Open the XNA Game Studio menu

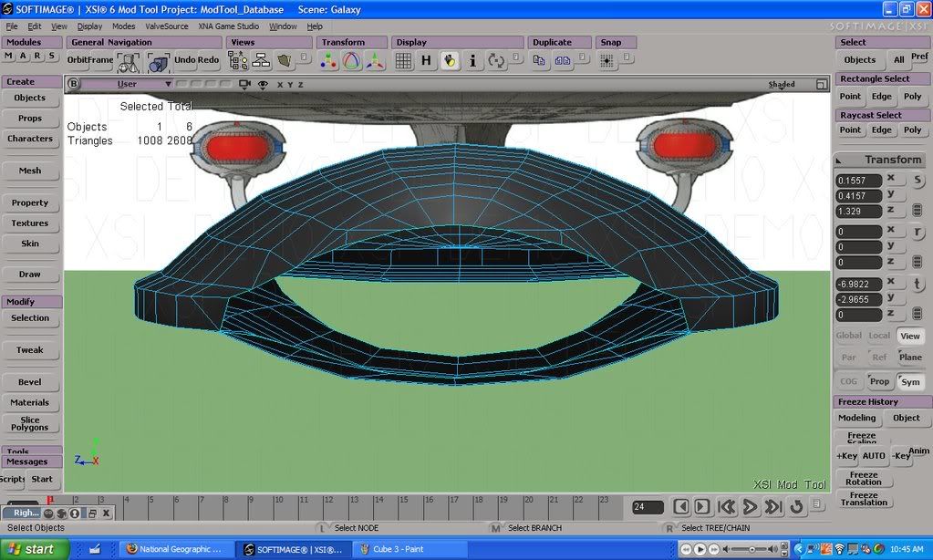tap(229, 26)
